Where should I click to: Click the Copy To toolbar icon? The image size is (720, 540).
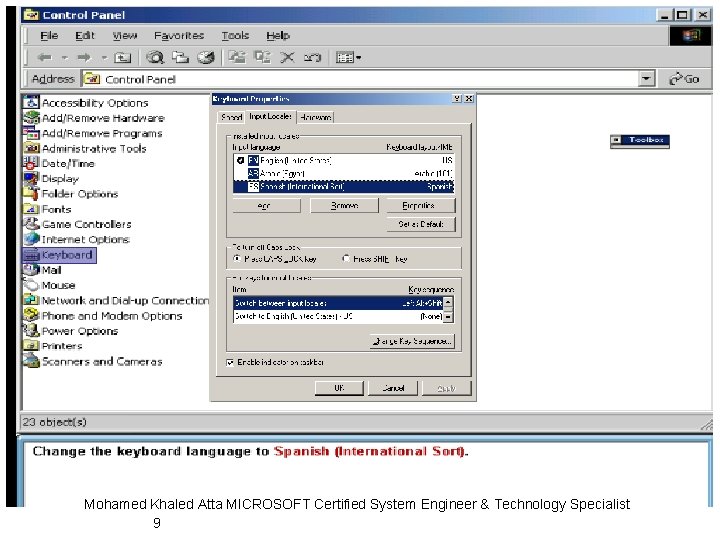(x=263, y=57)
